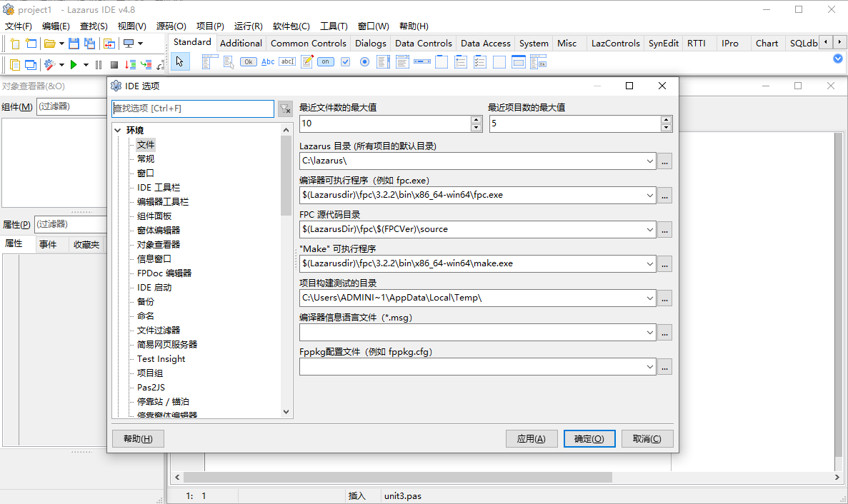Screen dimensions: 848x504
Task: Open compiler message language file dropdown
Action: 649,333
